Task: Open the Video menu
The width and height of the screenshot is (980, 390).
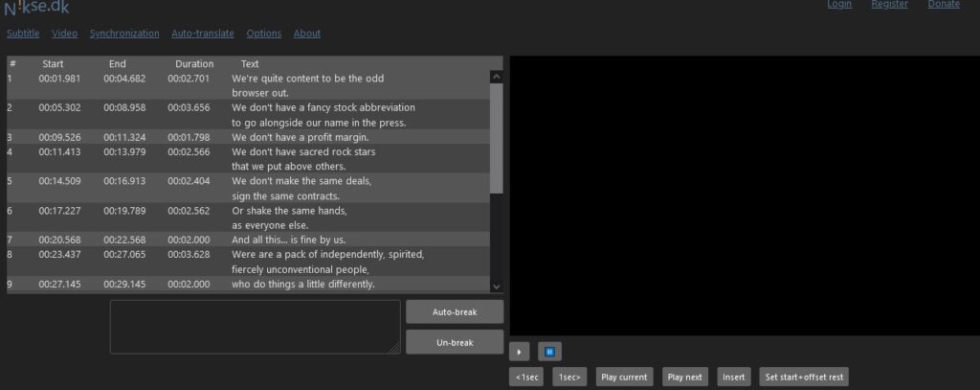Action: [64, 34]
